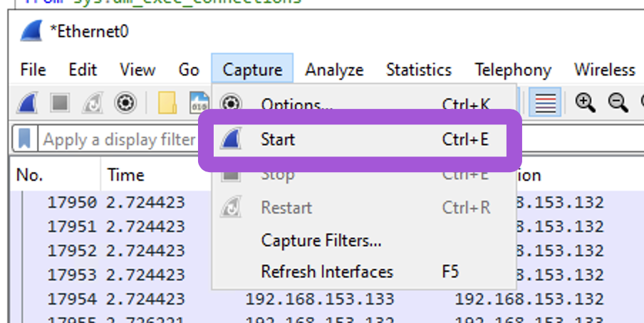Open the File menu
Viewport: 644px width, 323px height.
[x=33, y=70]
